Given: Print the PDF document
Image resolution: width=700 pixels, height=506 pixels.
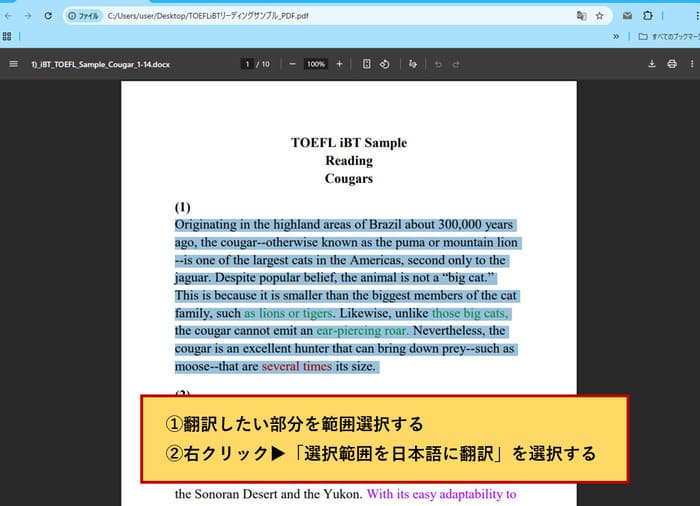Looking at the screenshot, I should (672, 64).
